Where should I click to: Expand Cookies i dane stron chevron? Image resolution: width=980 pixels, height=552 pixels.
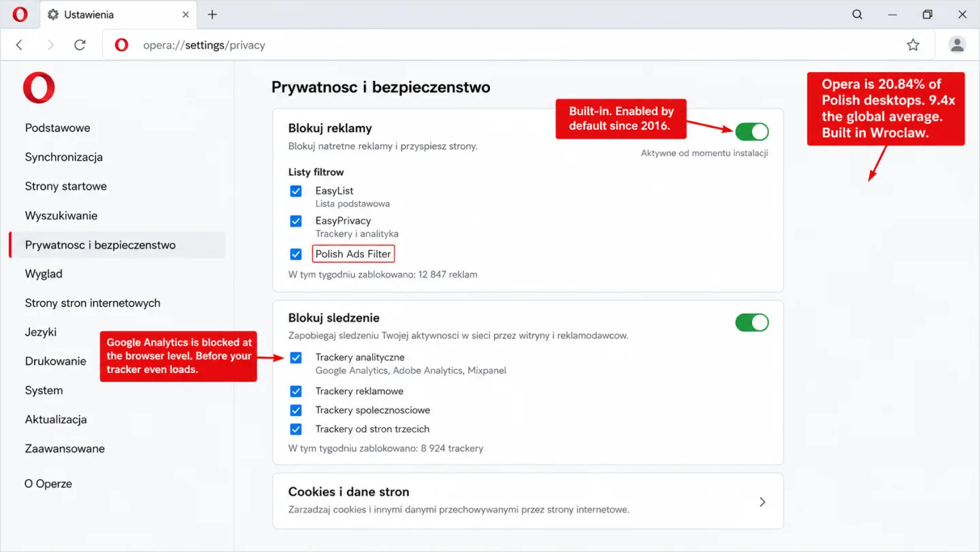click(x=762, y=502)
